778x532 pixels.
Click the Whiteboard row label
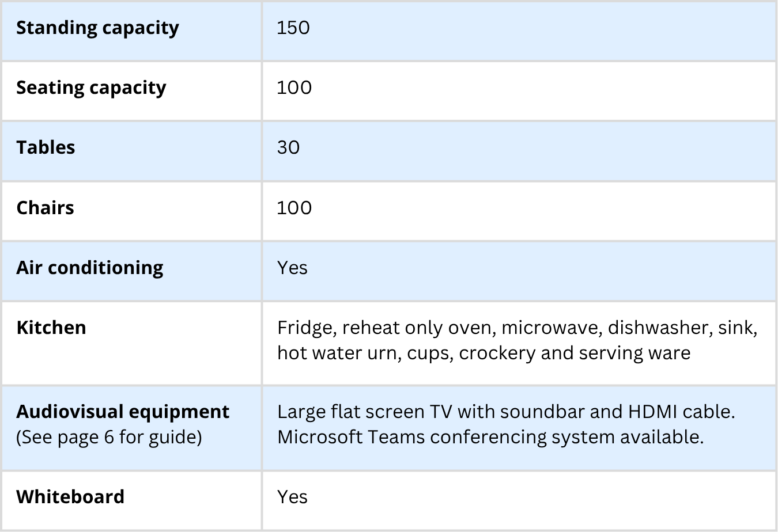[70, 497]
